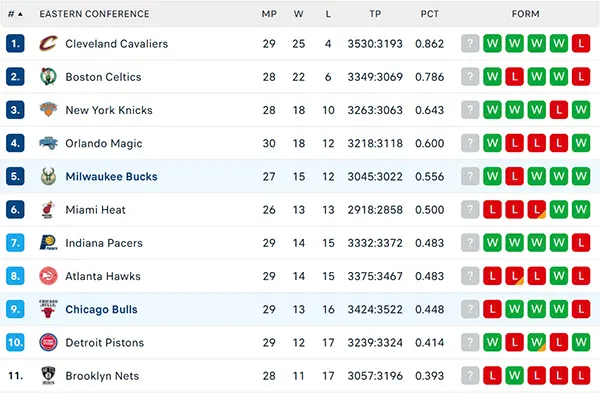The height and width of the screenshot is (393, 600).
Task: Click the Cavaliers' red L form badge
Action: tap(581, 43)
